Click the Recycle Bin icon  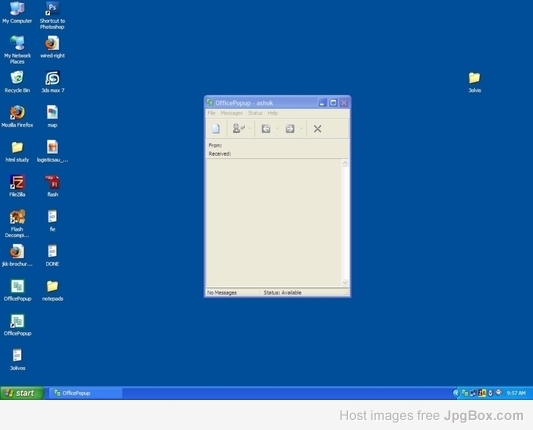17,82
